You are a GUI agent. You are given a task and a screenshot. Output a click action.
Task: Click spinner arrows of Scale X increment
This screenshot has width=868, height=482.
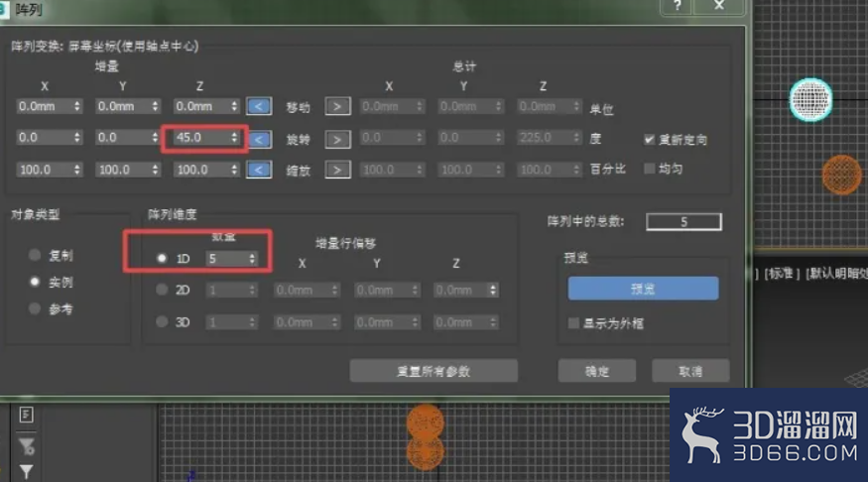[77, 170]
